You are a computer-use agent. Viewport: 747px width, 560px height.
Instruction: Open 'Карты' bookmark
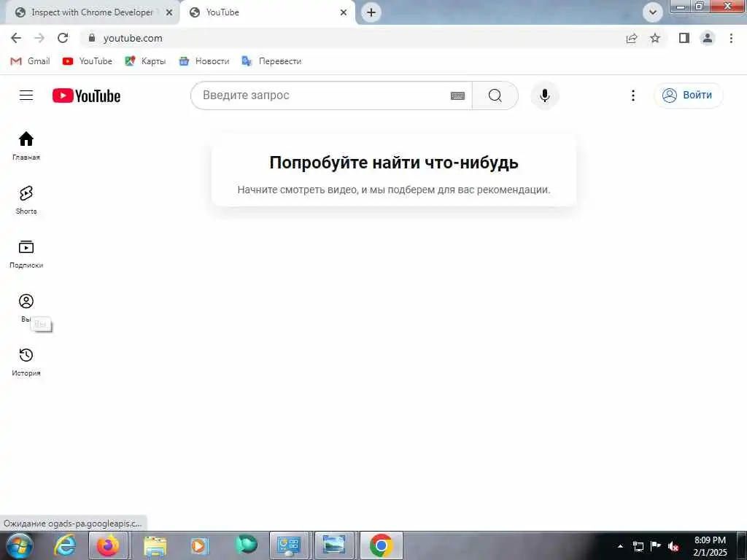pyautogui.click(x=145, y=61)
